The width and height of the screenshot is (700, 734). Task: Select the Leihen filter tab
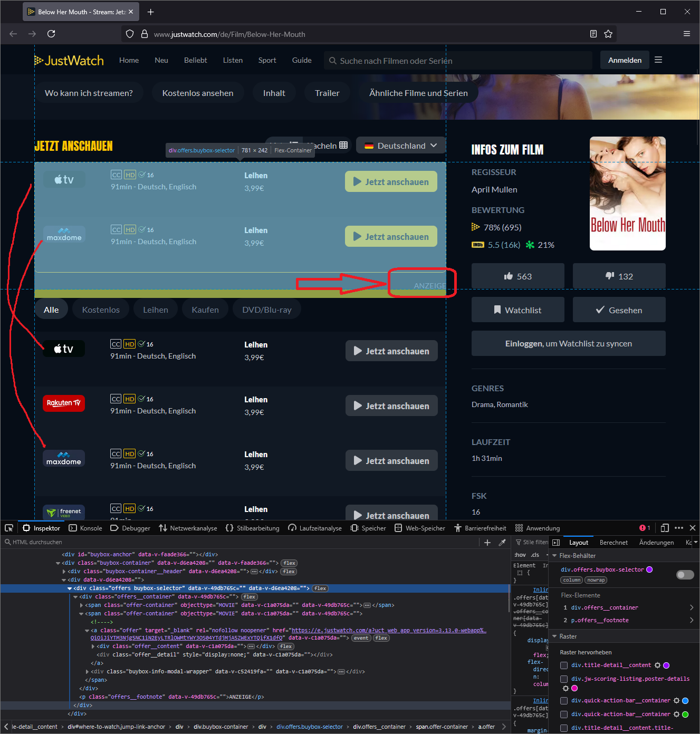[x=156, y=310]
